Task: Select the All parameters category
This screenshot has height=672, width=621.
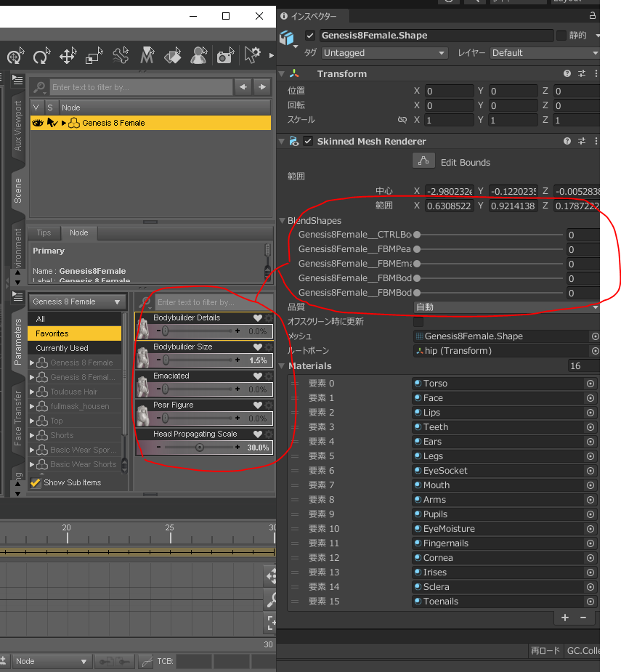Action: click(x=75, y=319)
